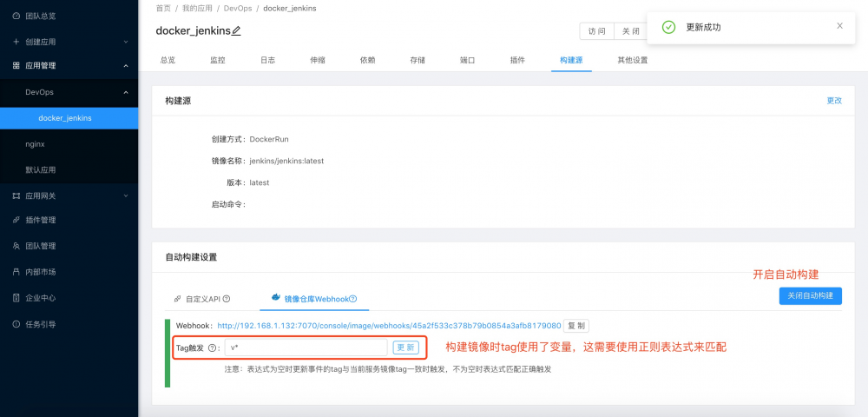Open the 依赖 tab

click(367, 60)
